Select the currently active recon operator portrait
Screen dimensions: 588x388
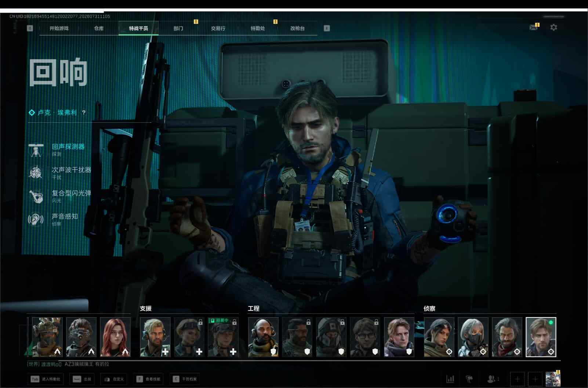click(x=541, y=337)
